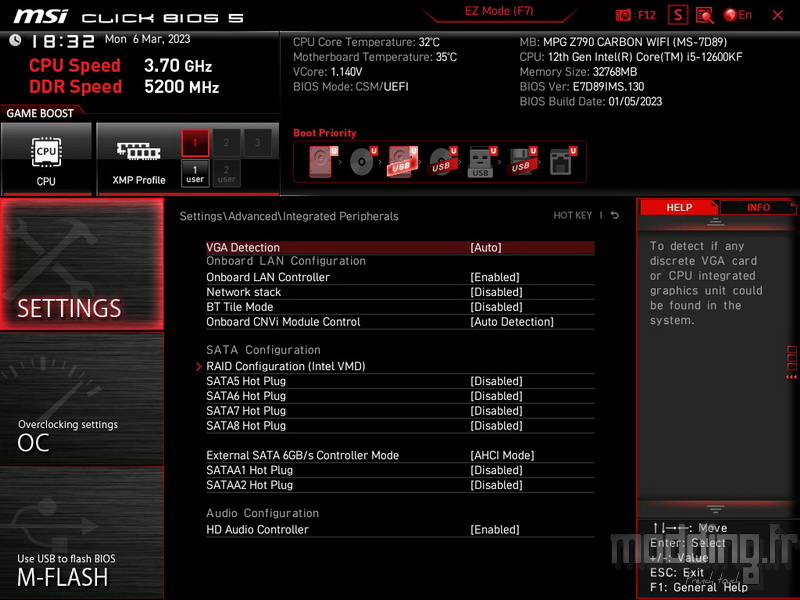Click the Settings\Advanced\Integrated Peripherals breadcrumb
Viewport: 800px width, 600px height.
(x=289, y=216)
